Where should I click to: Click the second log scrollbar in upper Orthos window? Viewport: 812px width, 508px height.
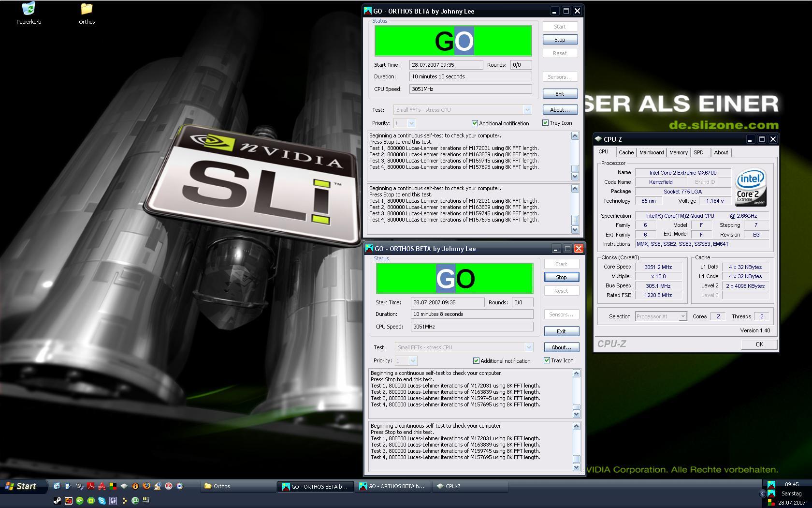(575, 209)
